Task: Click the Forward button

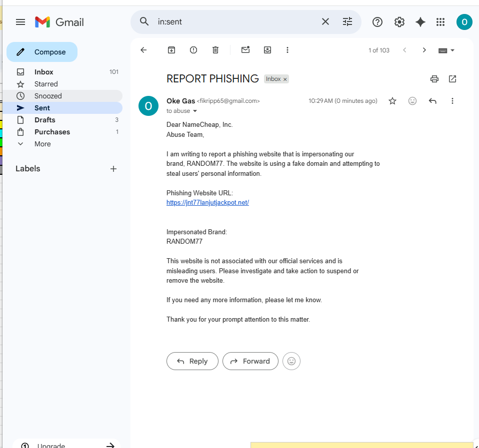Action: coord(250,361)
